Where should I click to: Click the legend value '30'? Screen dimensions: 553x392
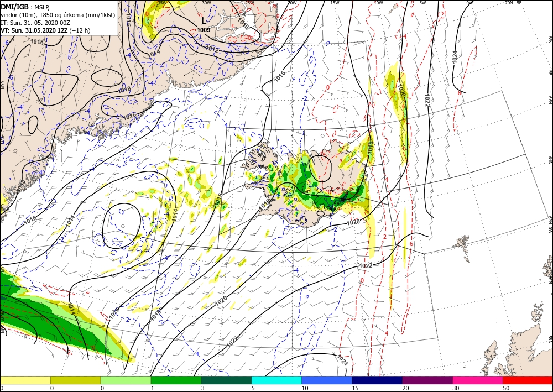pos(456,388)
